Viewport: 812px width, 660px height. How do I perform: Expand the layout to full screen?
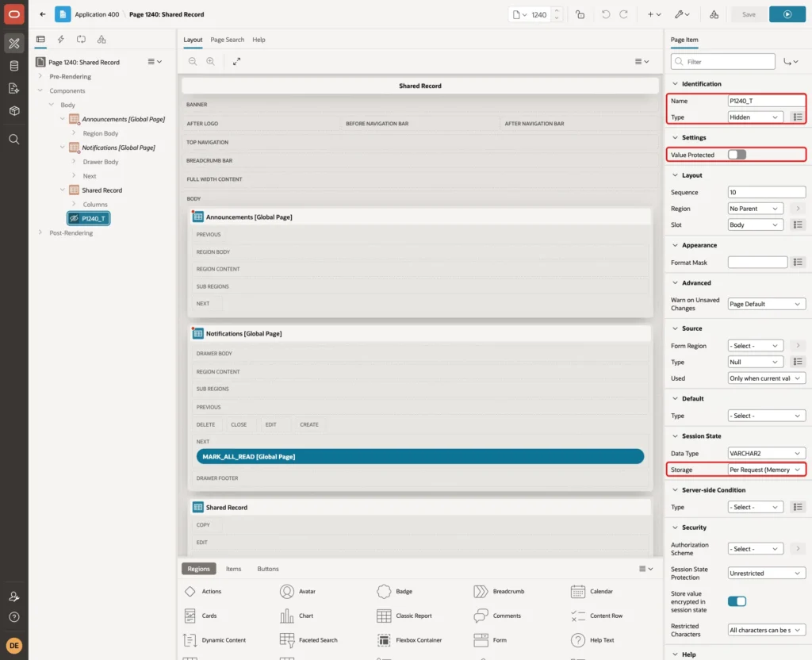pyautogui.click(x=236, y=61)
